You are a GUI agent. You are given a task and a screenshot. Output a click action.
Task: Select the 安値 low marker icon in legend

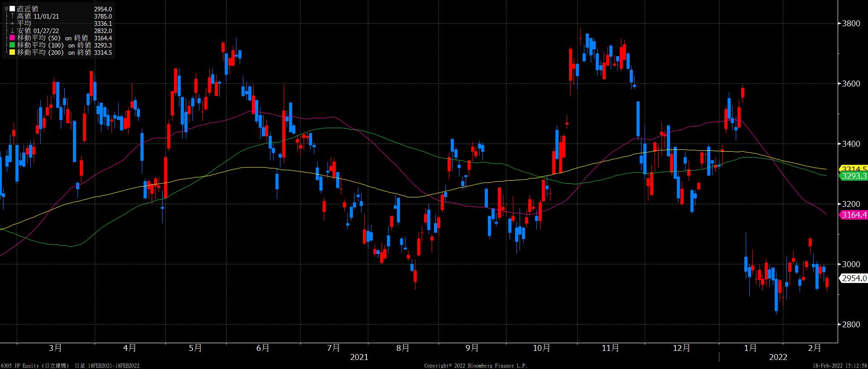pos(12,31)
